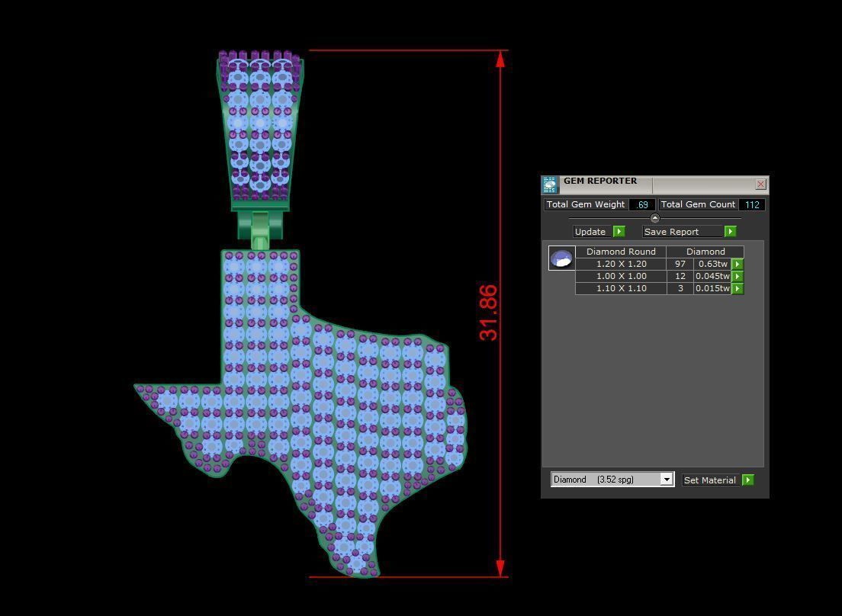Image resolution: width=842 pixels, height=616 pixels.
Task: Select the 1.10 X 1.10 size cell
Action: [622, 289]
